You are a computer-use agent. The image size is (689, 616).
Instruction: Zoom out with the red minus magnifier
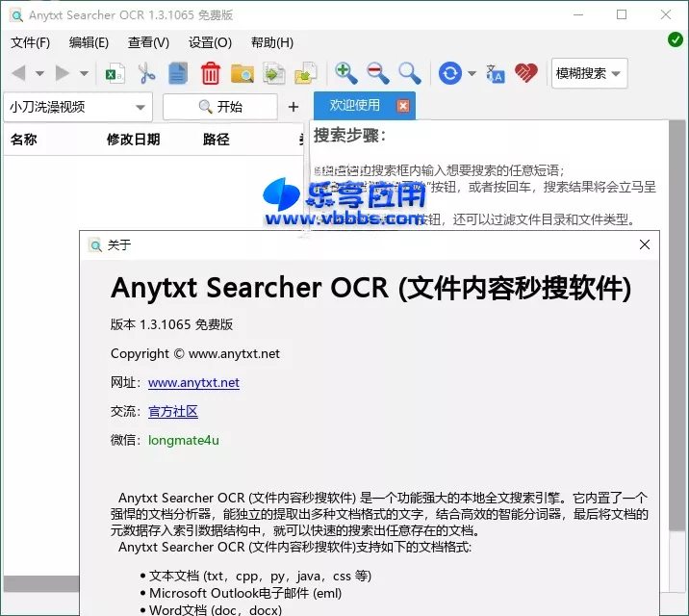(378, 73)
